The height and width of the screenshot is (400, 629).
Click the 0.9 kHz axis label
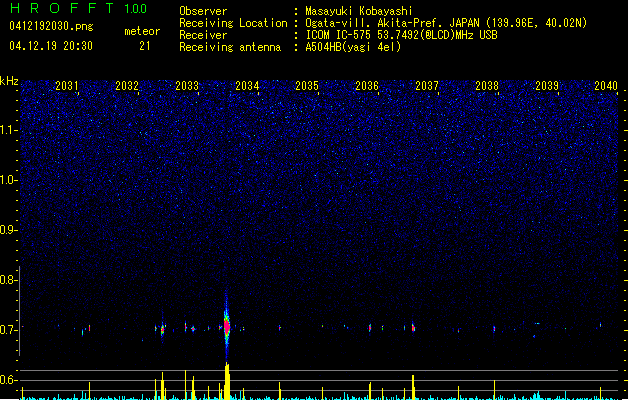(8, 230)
